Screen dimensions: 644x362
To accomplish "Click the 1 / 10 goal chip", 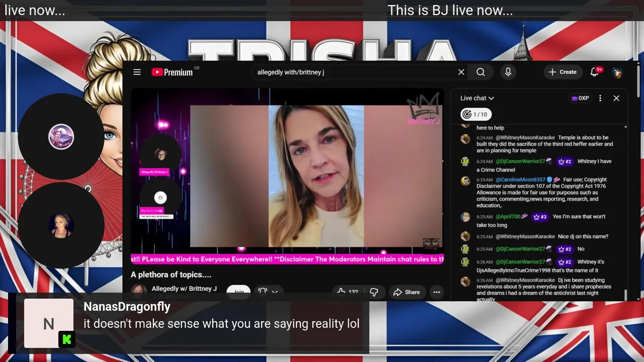I will coord(475,114).
